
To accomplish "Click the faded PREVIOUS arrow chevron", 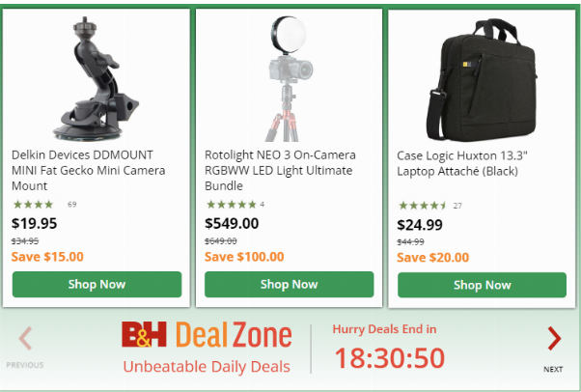I will [x=25, y=338].
